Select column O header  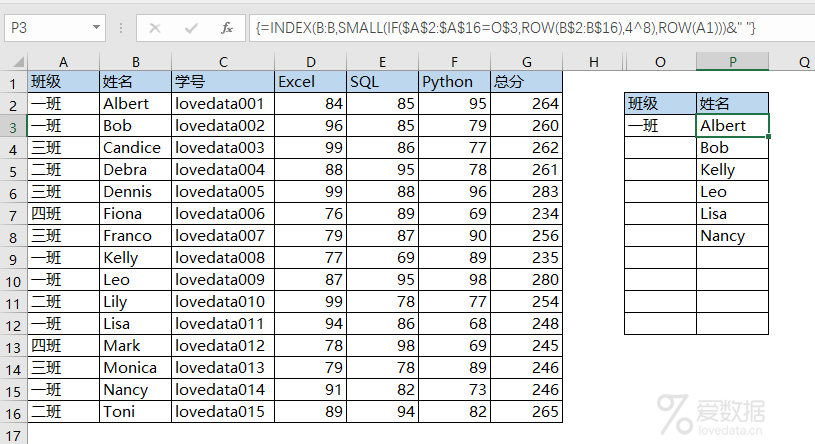660,62
